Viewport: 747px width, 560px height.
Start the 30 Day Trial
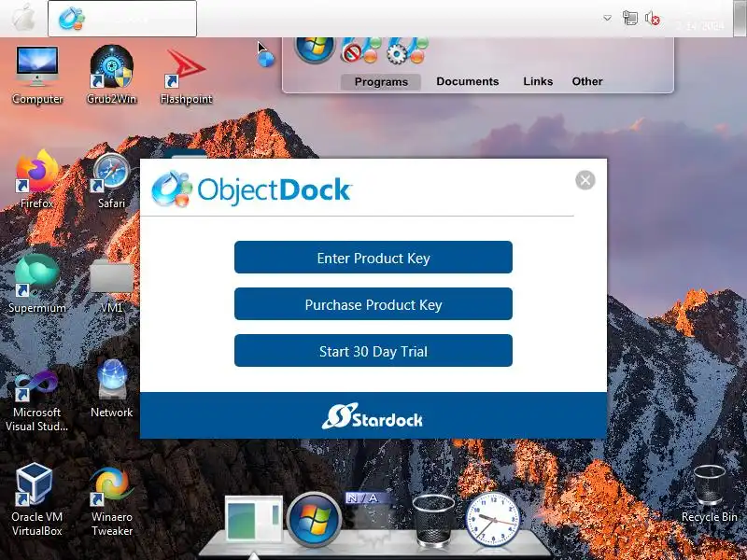pyautogui.click(x=373, y=351)
